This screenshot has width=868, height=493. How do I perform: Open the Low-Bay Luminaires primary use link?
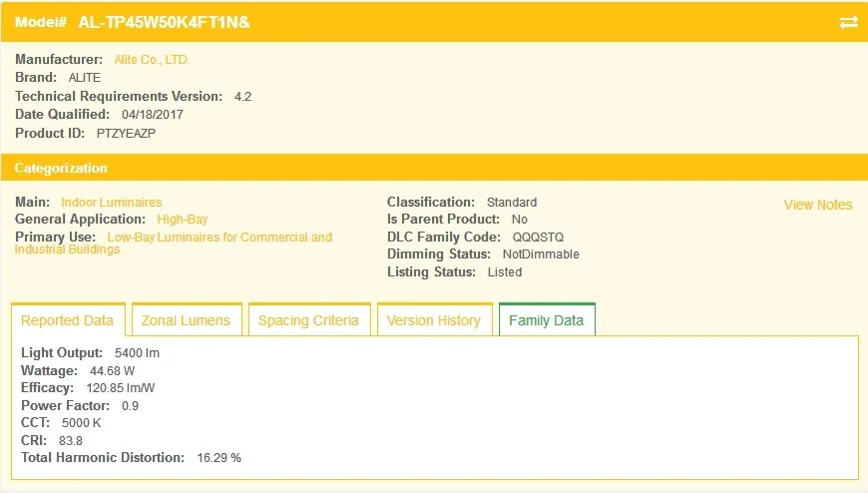tap(174, 243)
